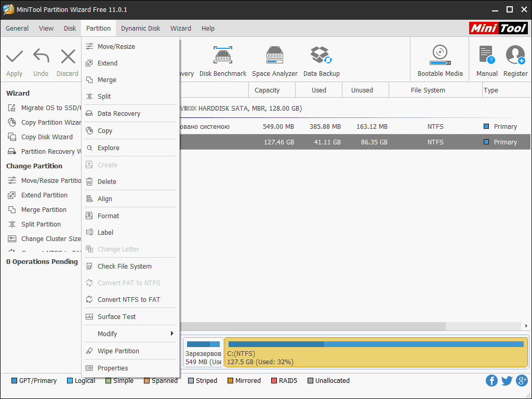532x399 pixels.
Task: Click the Type column header
Action: [x=507, y=90]
